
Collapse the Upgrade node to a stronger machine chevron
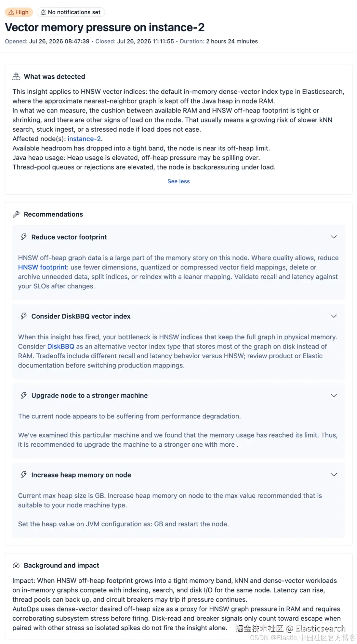(x=334, y=395)
